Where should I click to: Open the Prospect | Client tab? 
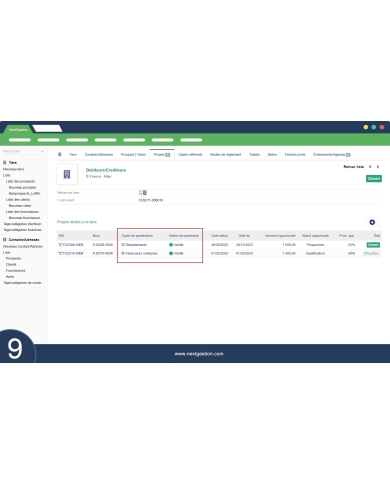click(133, 154)
